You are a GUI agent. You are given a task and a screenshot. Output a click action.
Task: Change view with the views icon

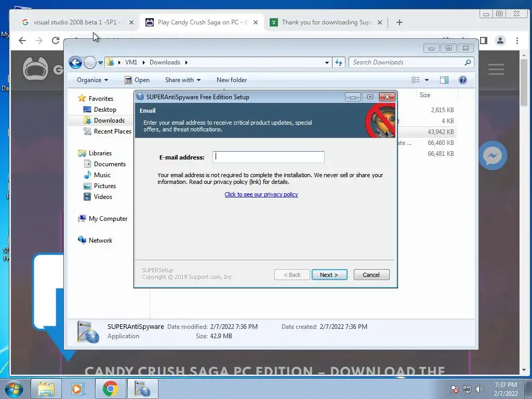point(416,80)
